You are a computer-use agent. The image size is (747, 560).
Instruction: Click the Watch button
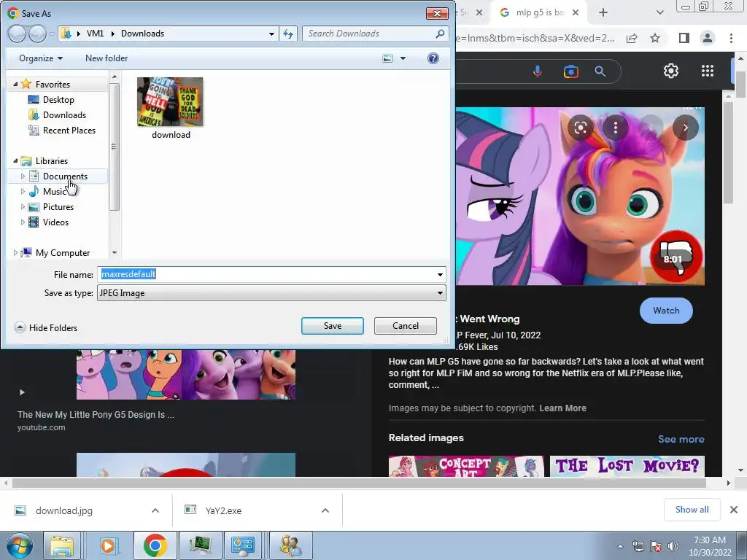tap(666, 311)
